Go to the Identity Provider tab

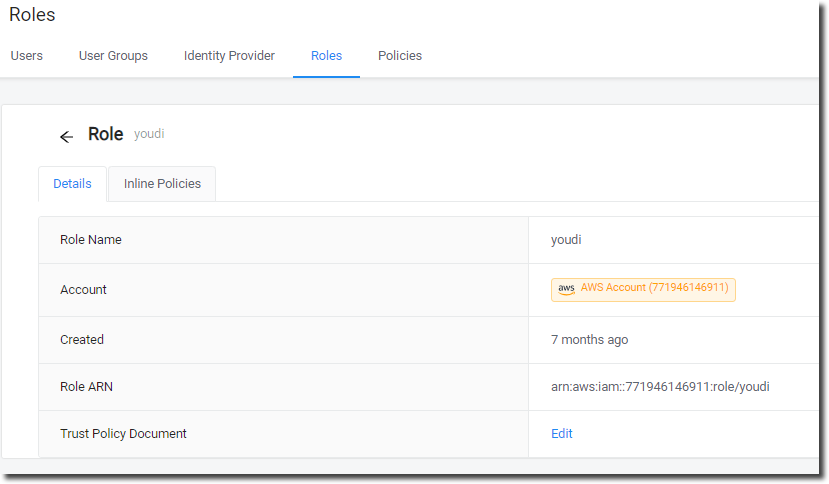coord(229,56)
